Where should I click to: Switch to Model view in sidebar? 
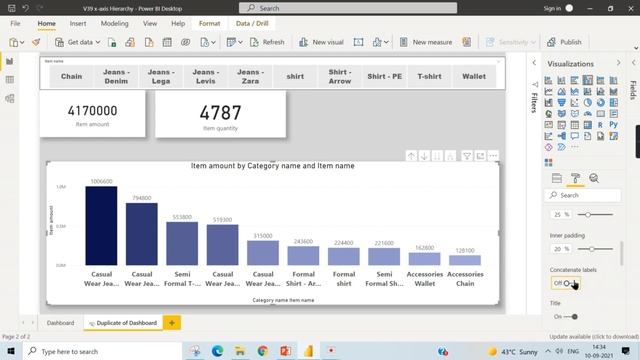click(10, 98)
